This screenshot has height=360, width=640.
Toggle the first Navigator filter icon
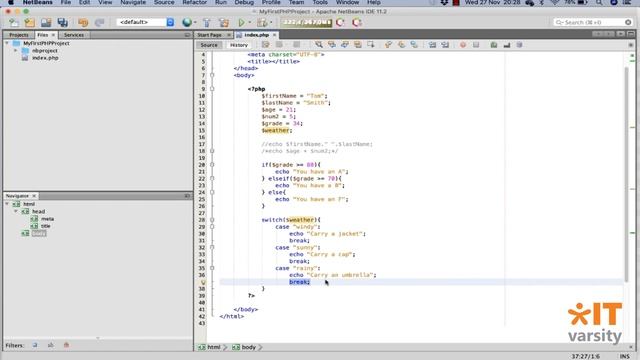pos(35,345)
